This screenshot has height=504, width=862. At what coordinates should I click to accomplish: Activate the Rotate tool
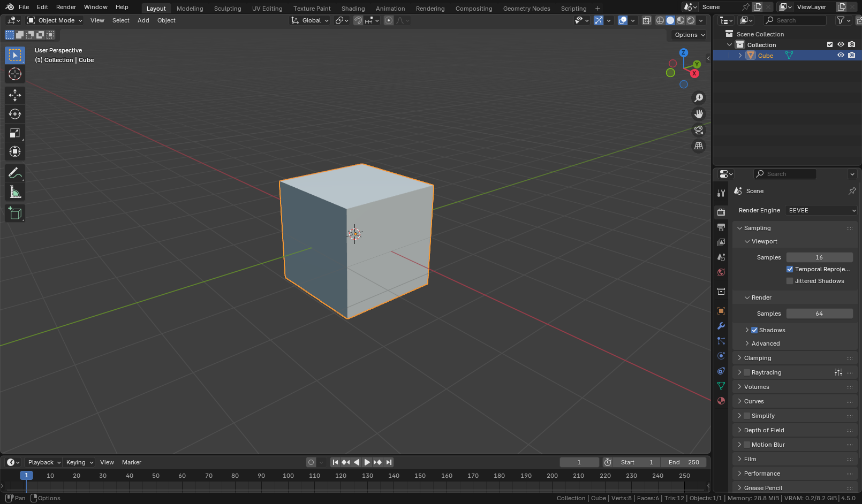15,114
